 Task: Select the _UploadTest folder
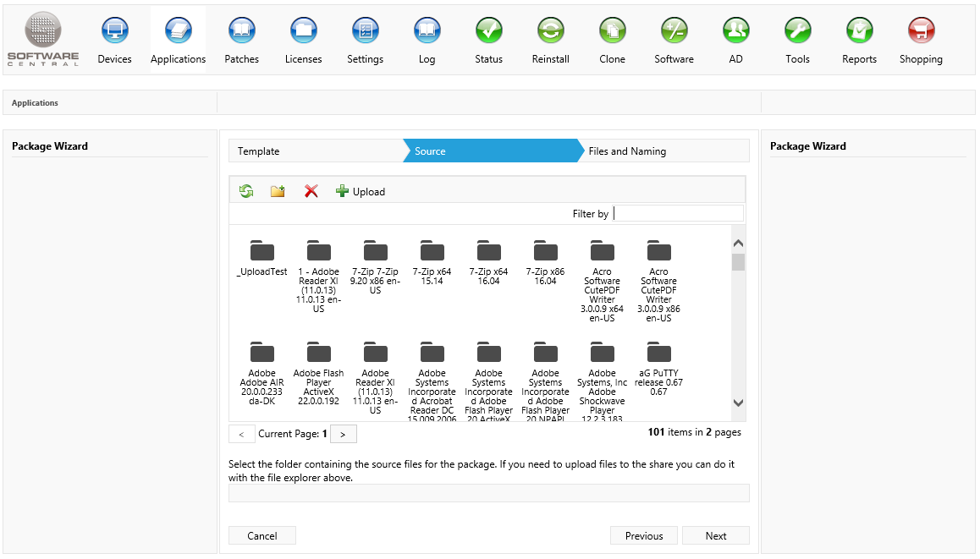(x=262, y=257)
